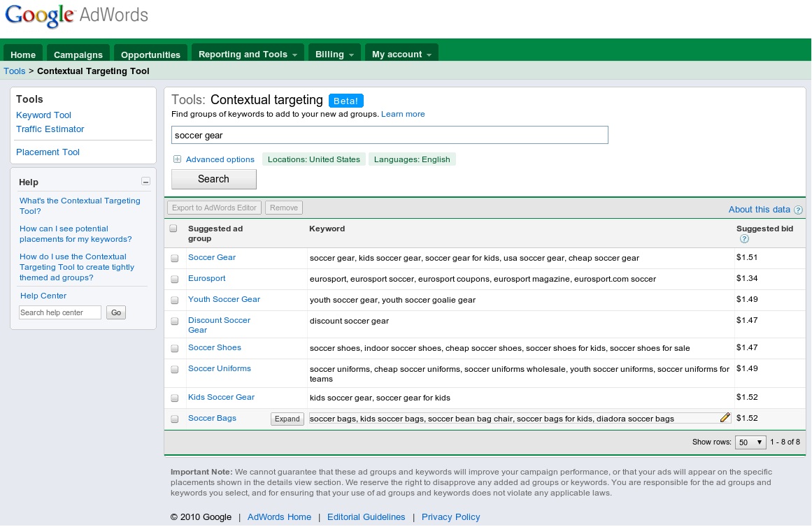Click the Search button

click(x=214, y=179)
